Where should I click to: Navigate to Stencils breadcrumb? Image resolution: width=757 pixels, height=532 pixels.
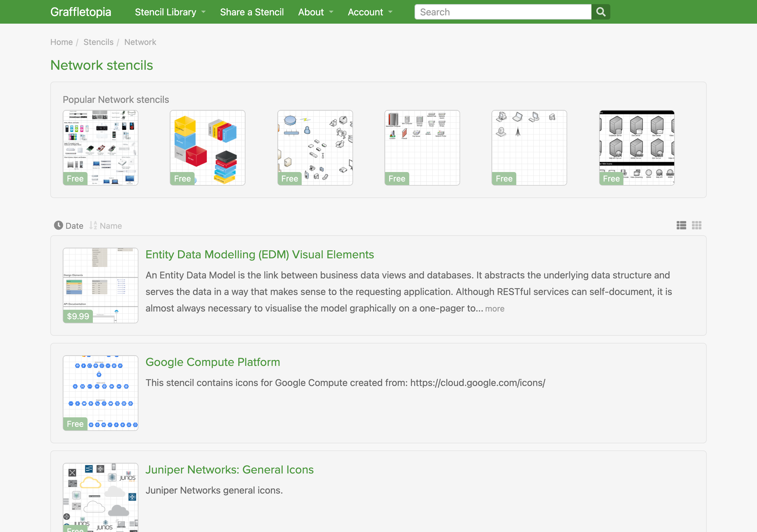[98, 42]
